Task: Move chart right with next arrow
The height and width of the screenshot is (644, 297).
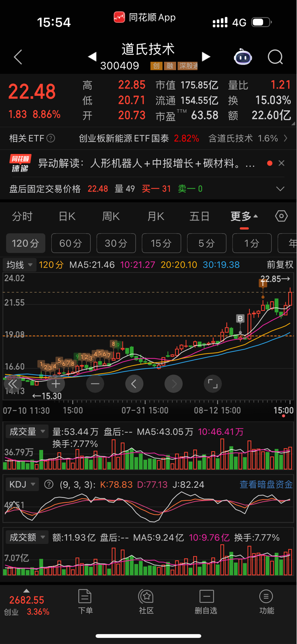Action: [x=174, y=384]
